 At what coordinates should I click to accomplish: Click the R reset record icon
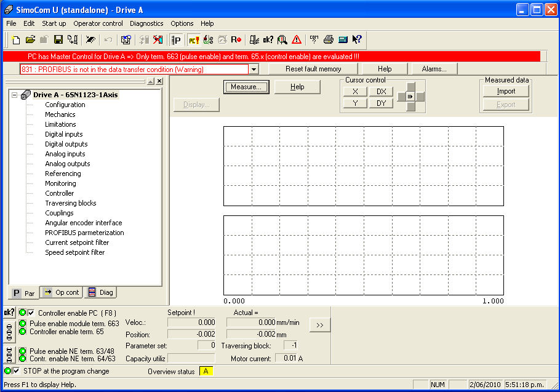tap(236, 39)
